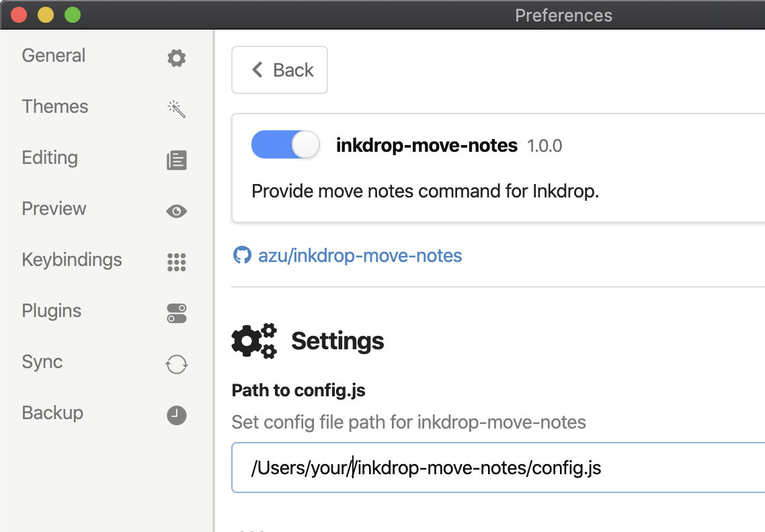
Task: Click the 1.0.0 version label
Action: coord(545,146)
